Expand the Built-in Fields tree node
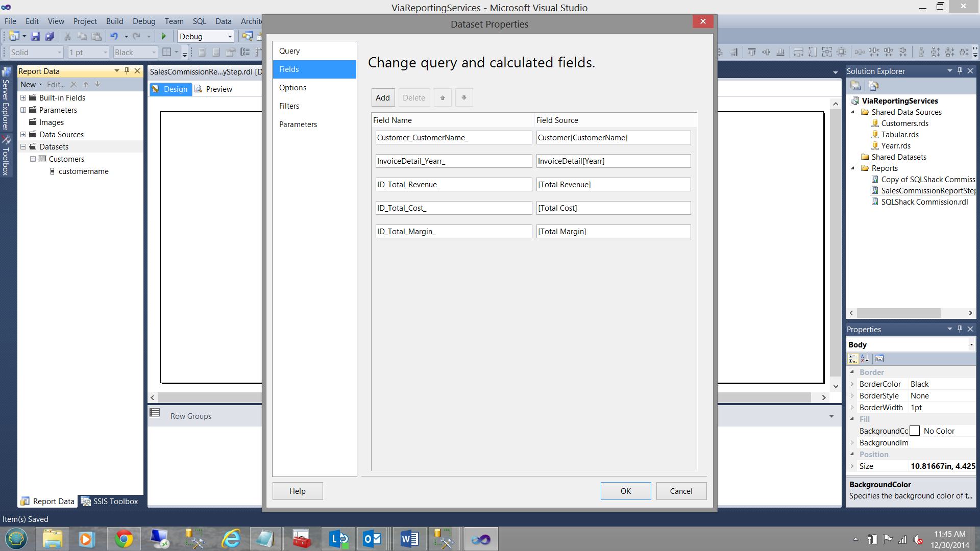Viewport: 980px width, 551px height. tap(23, 98)
